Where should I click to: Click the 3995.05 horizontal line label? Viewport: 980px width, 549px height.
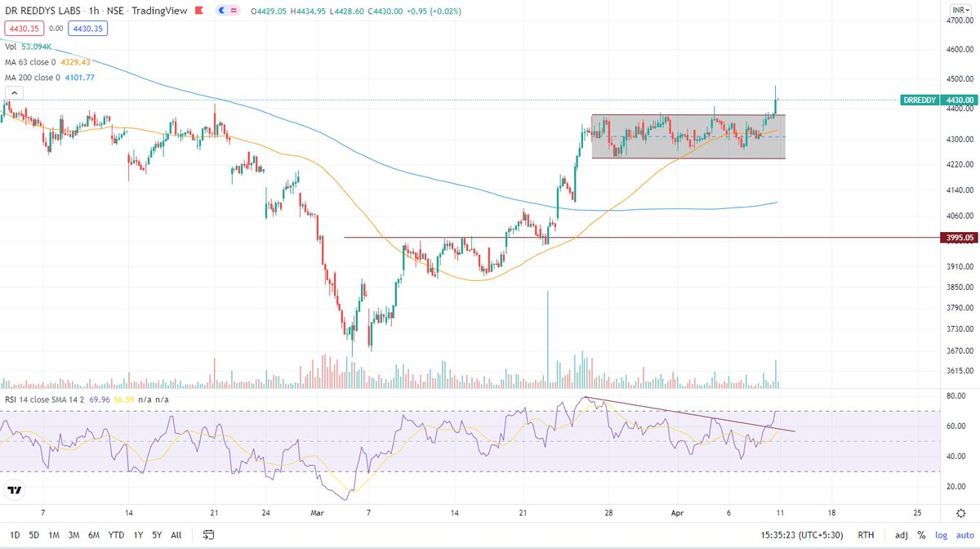[x=959, y=238]
